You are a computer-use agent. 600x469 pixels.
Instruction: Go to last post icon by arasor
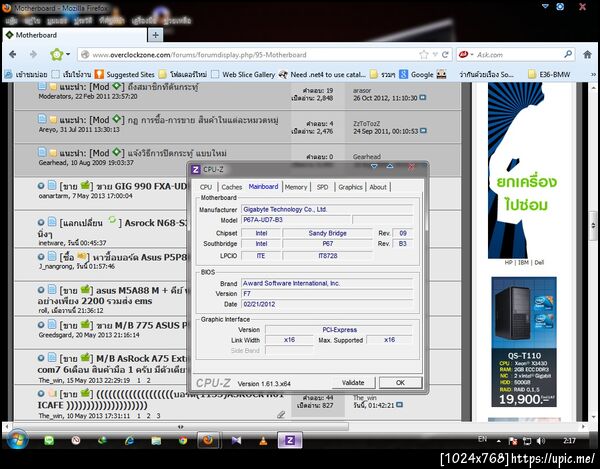point(423,98)
